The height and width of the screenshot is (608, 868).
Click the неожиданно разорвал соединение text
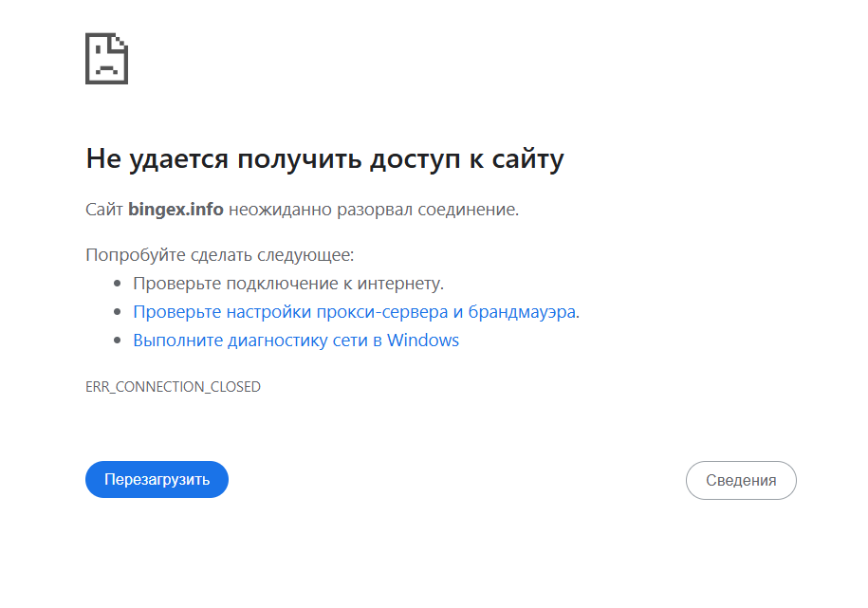point(374,210)
